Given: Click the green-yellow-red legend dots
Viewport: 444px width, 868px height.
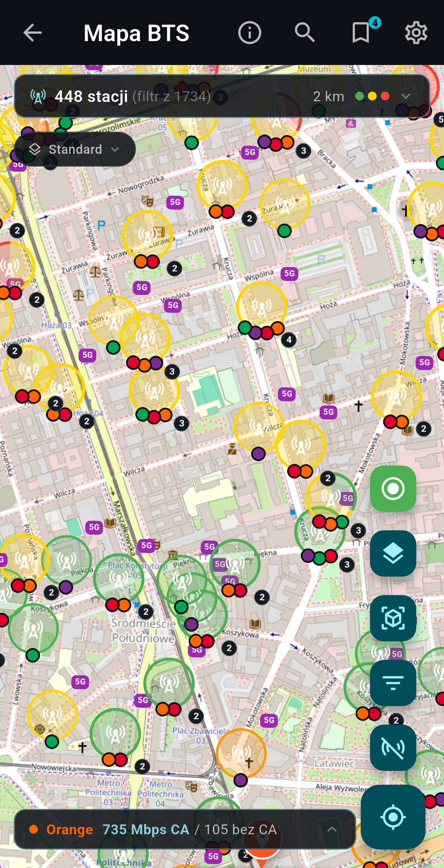Looking at the screenshot, I should click(x=372, y=96).
